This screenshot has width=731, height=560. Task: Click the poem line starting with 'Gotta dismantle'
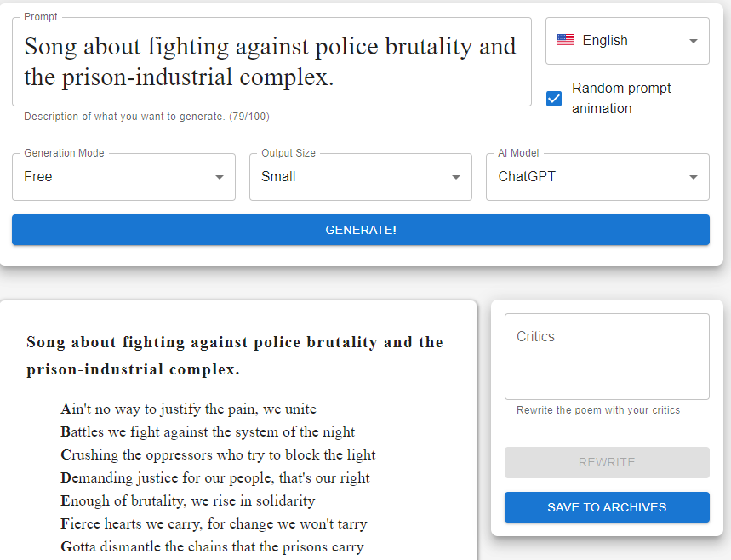pyautogui.click(x=213, y=546)
